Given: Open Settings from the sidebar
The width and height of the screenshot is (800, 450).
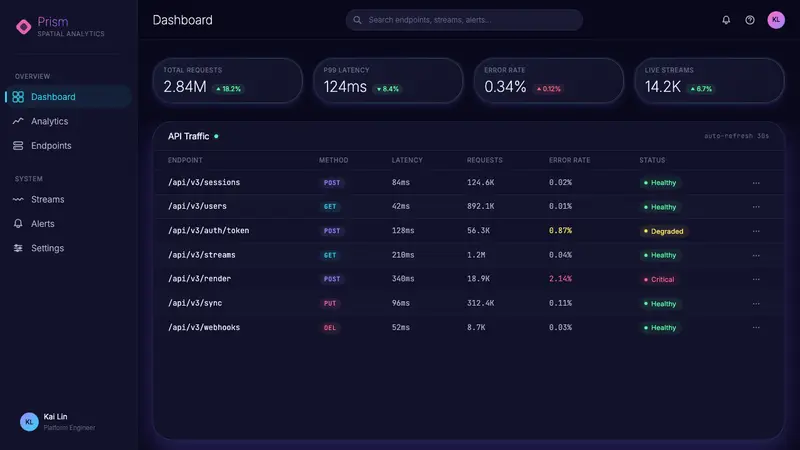Looking at the screenshot, I should click(x=68, y=248).
